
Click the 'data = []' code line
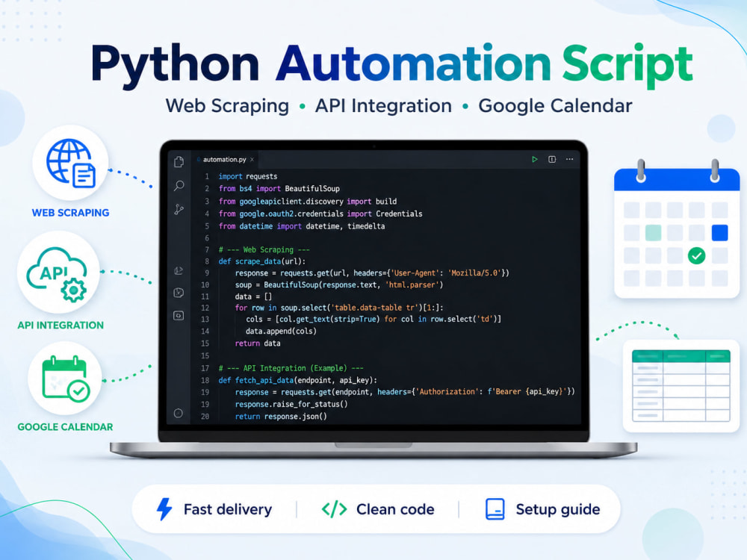(253, 296)
